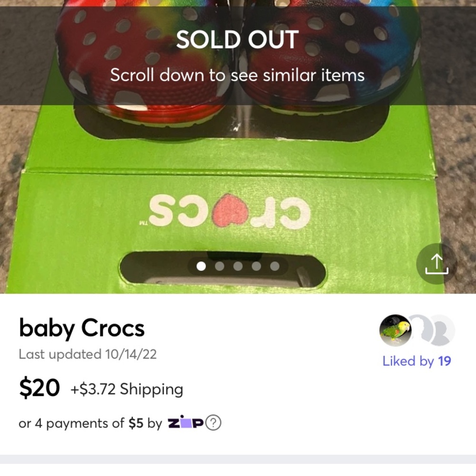Image resolution: width=476 pixels, height=476 pixels.
Task: Jump to the second photo dot
Action: tap(219, 266)
